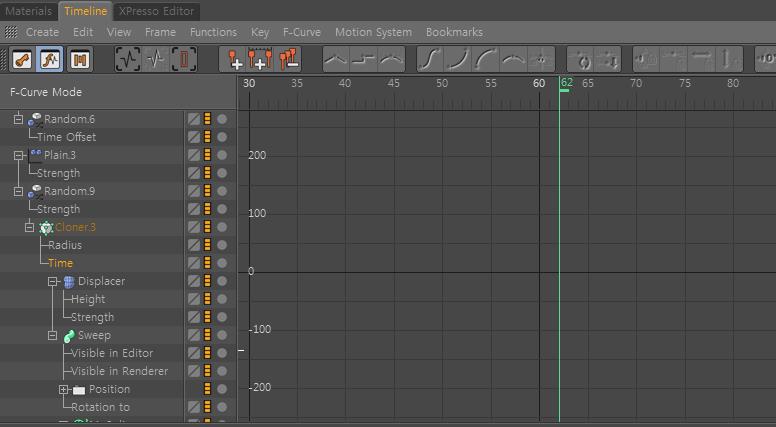Set Linear interpolation for keys
Image resolution: width=776 pixels, height=427 pixels.
[336, 60]
